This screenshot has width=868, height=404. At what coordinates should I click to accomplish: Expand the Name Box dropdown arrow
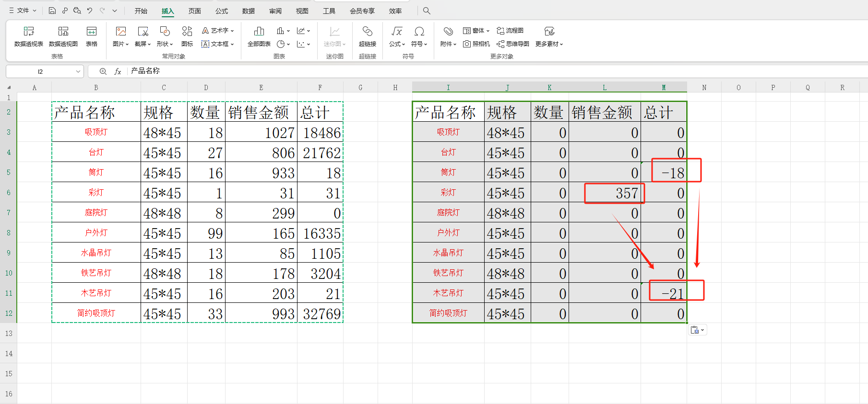point(78,71)
